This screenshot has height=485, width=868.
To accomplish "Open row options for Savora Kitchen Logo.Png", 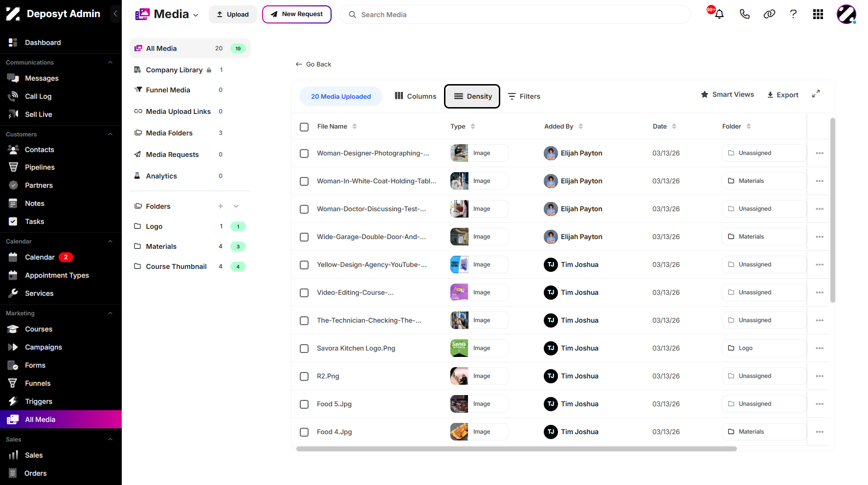I will coord(820,348).
